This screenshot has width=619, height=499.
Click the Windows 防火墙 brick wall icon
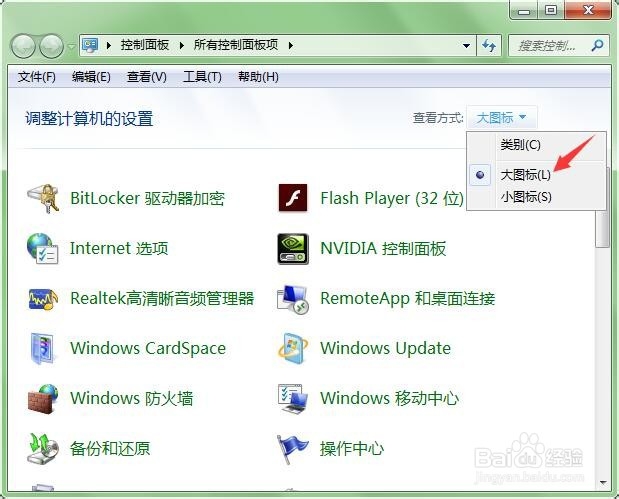(x=43, y=399)
